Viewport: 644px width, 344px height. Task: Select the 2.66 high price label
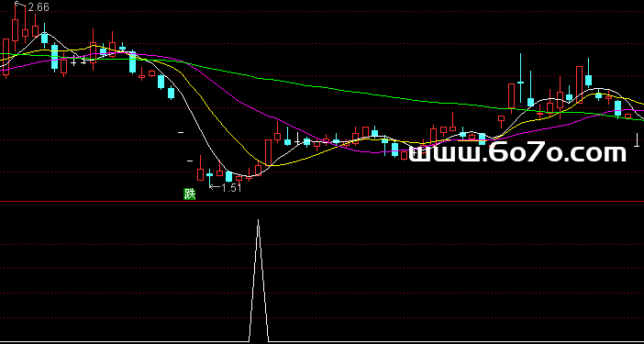click(x=39, y=7)
